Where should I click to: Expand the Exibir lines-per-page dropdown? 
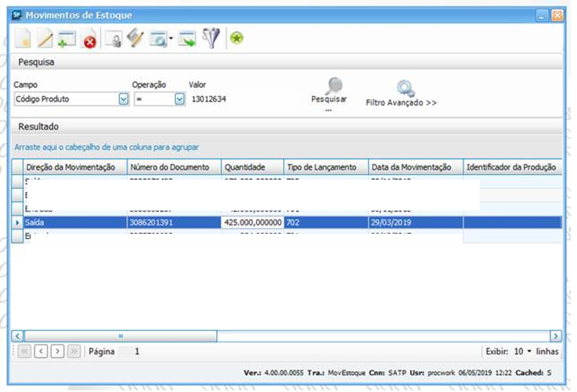click(x=528, y=352)
